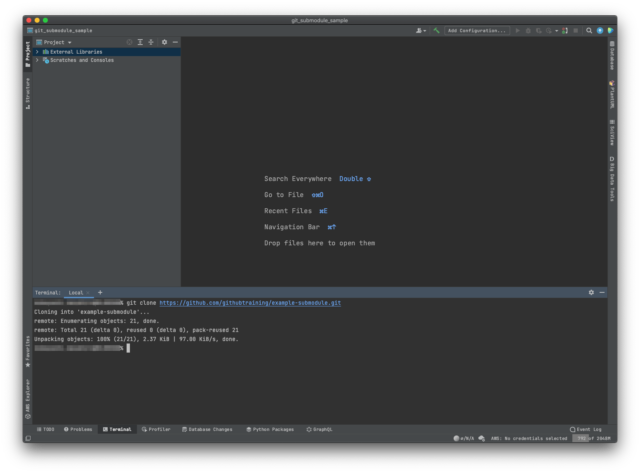
Task: Open the Database side tab
Action: (x=612, y=56)
